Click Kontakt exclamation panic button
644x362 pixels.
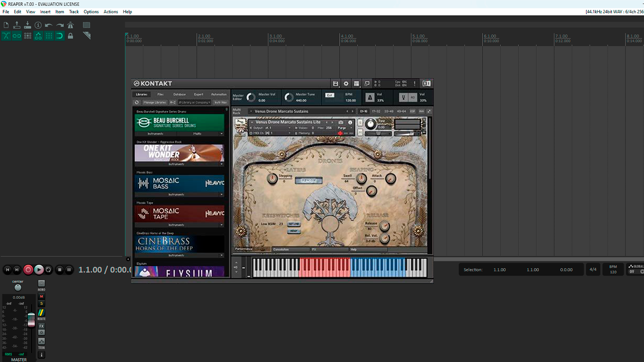pyautogui.click(x=415, y=83)
